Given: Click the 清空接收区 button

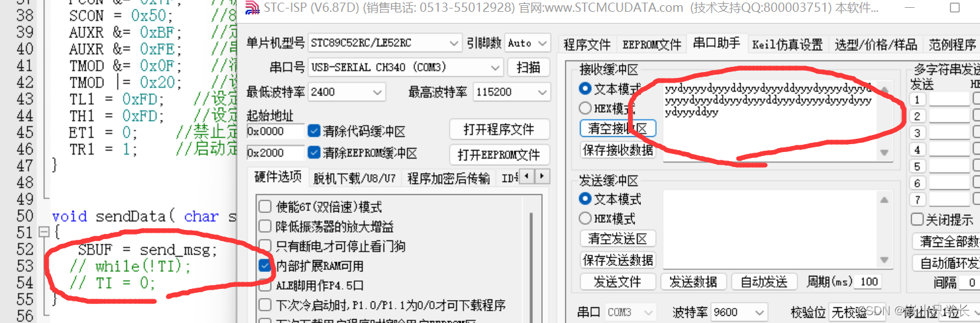Looking at the screenshot, I should [x=618, y=128].
